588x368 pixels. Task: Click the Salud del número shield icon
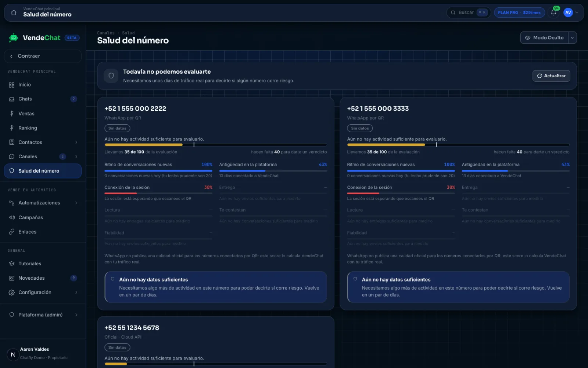(12, 171)
